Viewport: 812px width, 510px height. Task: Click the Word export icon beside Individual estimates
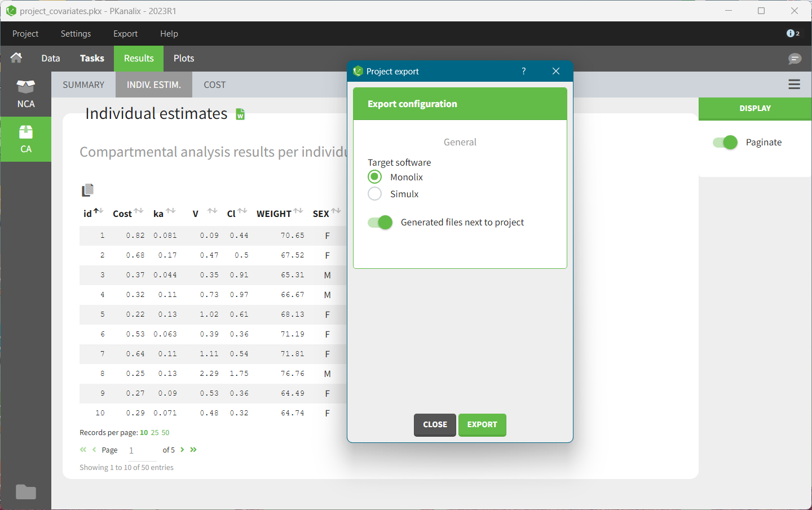(240, 114)
